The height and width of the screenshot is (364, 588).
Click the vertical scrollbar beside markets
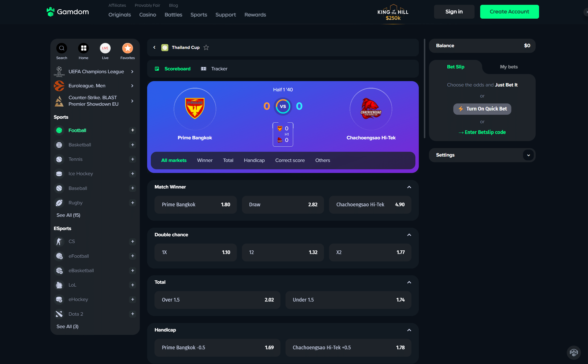coord(424,88)
